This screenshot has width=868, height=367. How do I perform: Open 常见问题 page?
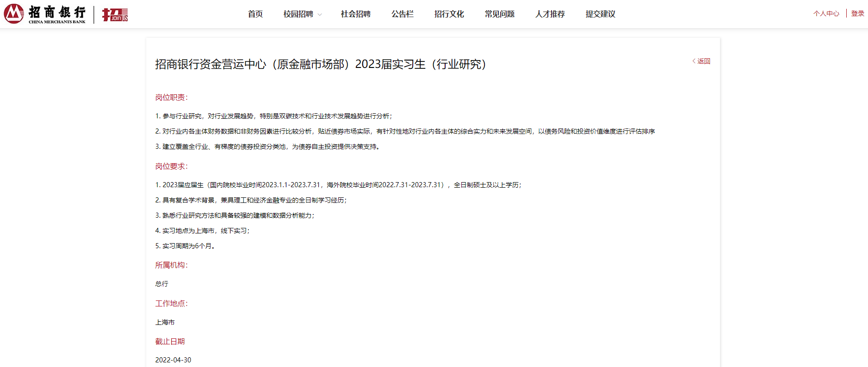tap(500, 14)
